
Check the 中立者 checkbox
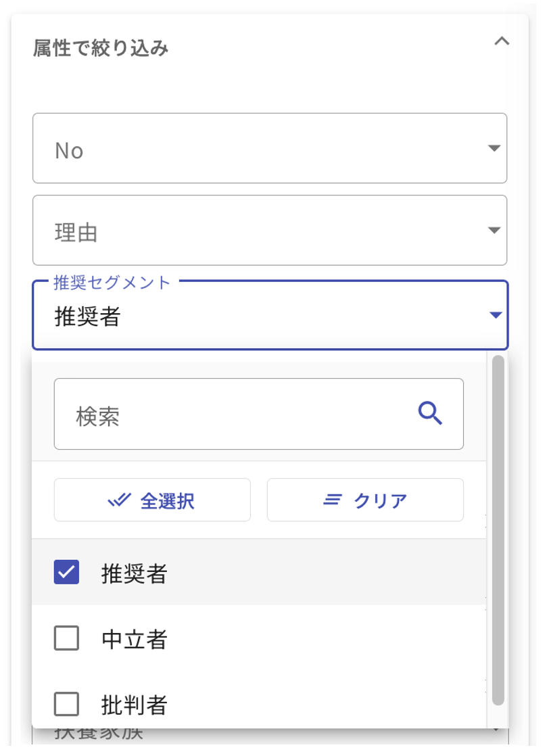(66, 638)
